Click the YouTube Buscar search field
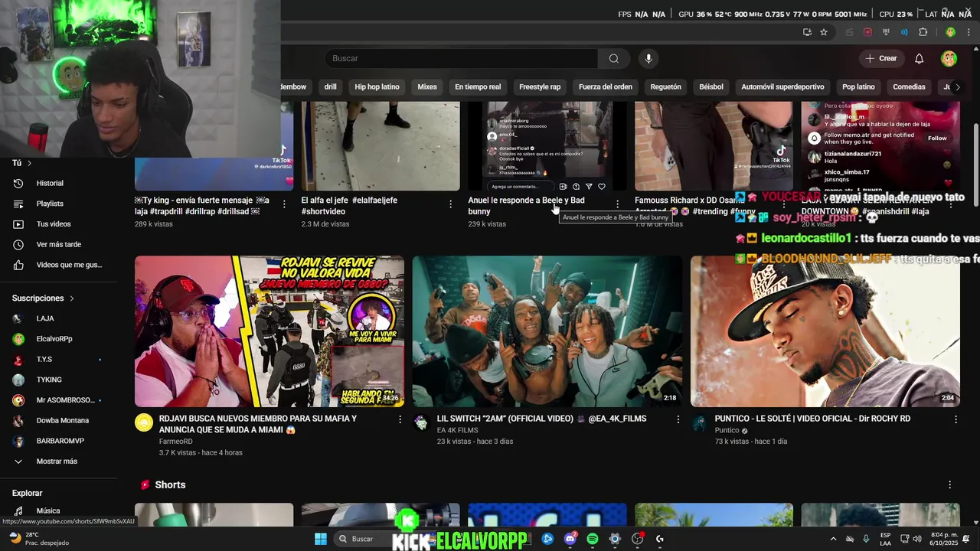 tap(461, 59)
